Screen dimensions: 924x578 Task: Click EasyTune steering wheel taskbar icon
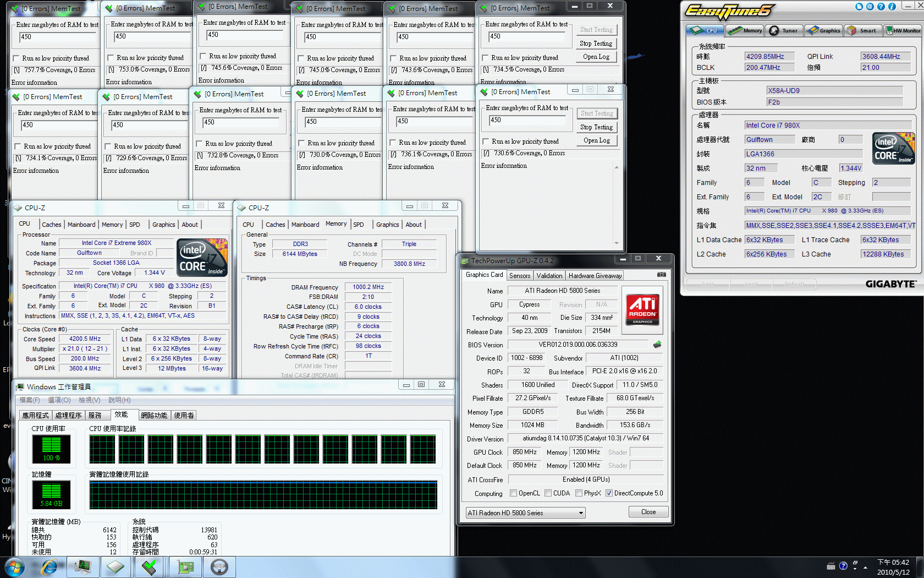[x=219, y=567]
